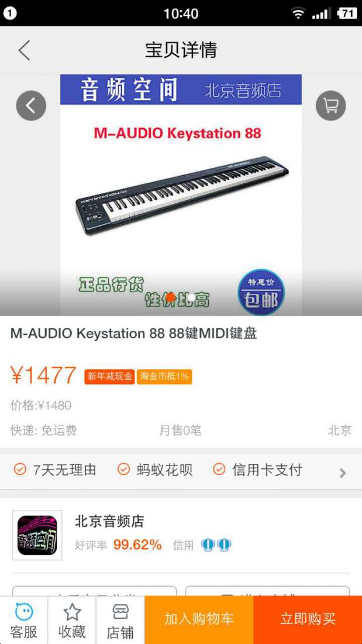Tap 加入购物车 add to cart

199,620
